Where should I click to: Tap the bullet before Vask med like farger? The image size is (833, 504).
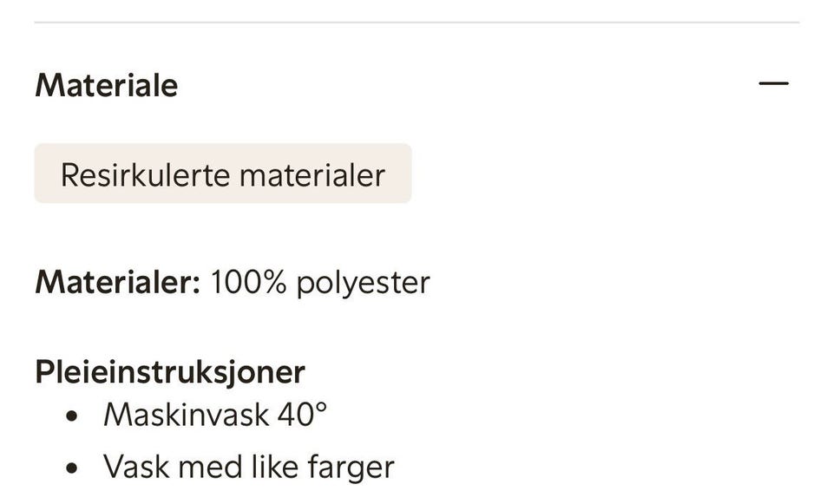(x=71, y=466)
